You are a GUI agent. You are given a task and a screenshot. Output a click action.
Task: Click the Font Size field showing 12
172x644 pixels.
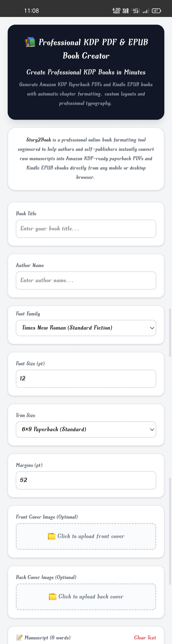click(x=86, y=379)
